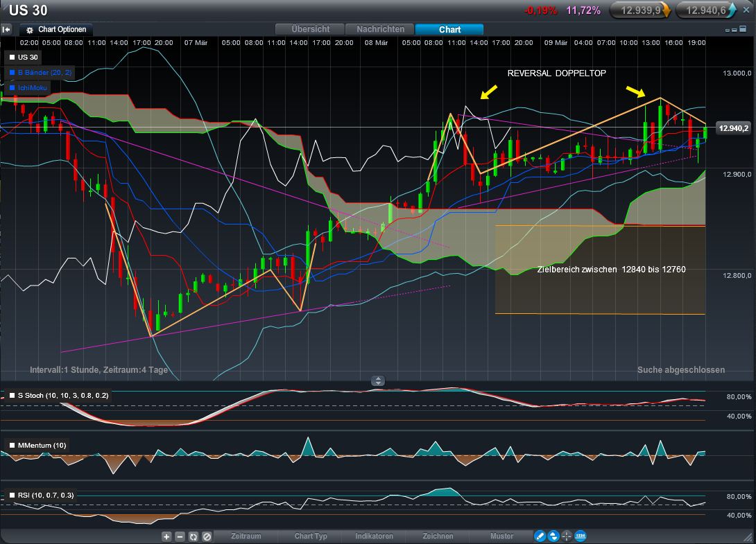756x544 pixels.
Task: Click the blue 1234 values icon
Action: [x=581, y=536]
